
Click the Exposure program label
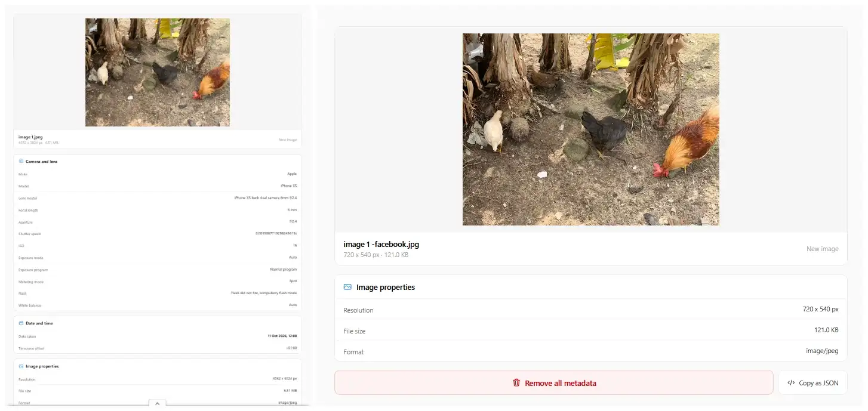coord(33,270)
